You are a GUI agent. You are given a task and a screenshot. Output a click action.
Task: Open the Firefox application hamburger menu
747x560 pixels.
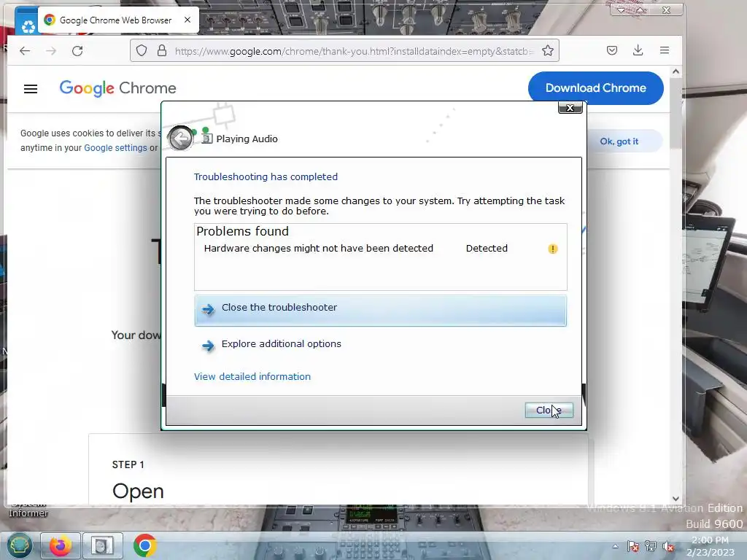point(665,50)
